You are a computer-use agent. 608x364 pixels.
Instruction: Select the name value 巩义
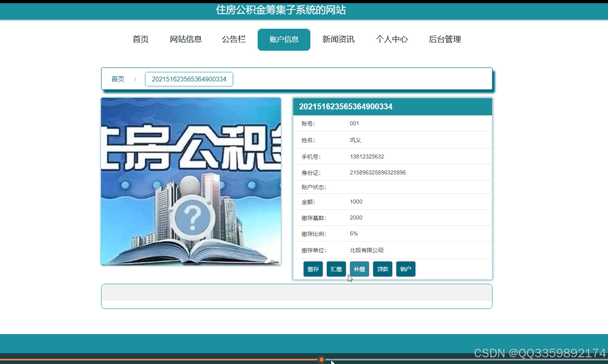tap(355, 140)
